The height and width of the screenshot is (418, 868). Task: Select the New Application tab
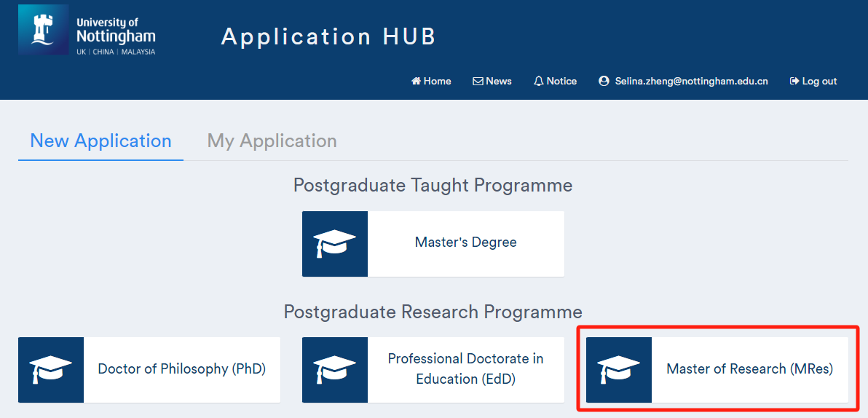click(x=100, y=141)
